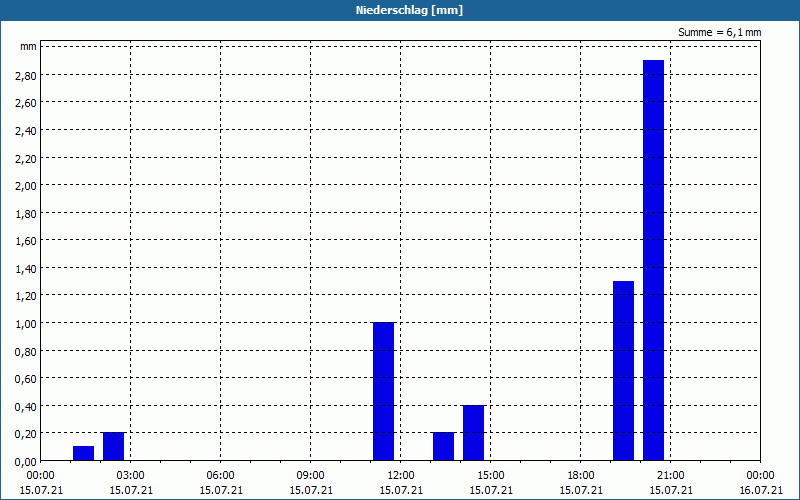Click the '1,80' y-axis label
The height and width of the screenshot is (500, 800).
click(x=27, y=213)
